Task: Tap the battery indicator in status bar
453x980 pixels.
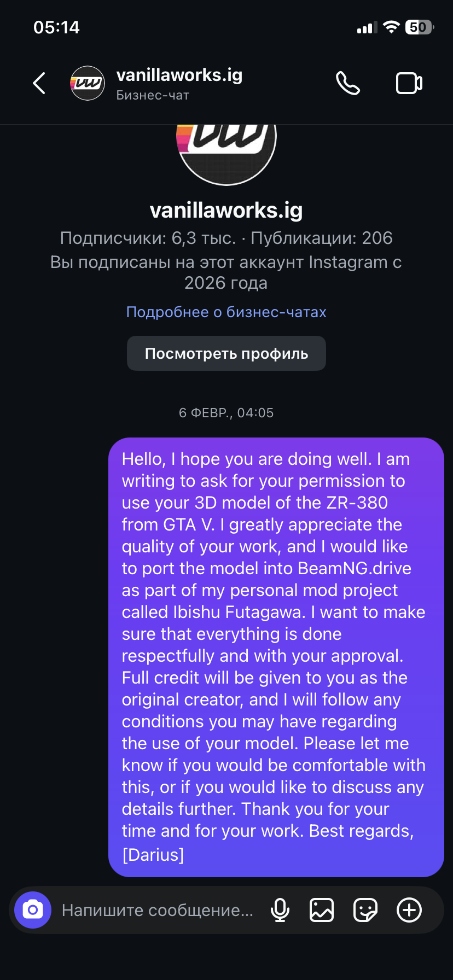Action: pos(419,27)
